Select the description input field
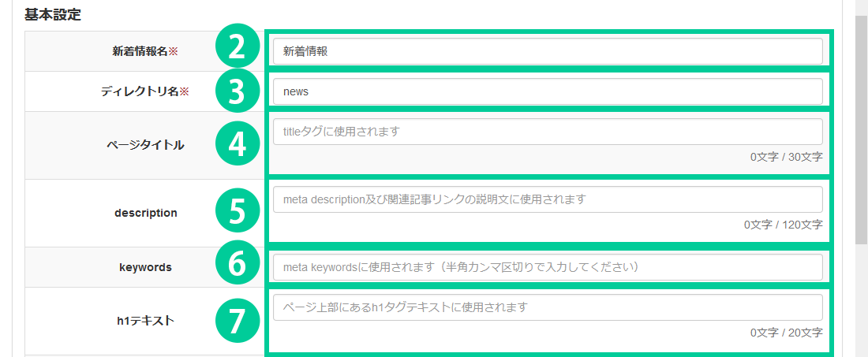Viewport: 868px width, 357px height. pos(548,199)
